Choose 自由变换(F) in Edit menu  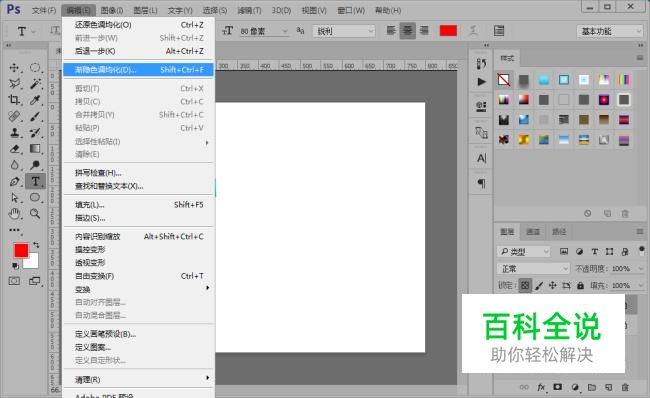pos(138,276)
